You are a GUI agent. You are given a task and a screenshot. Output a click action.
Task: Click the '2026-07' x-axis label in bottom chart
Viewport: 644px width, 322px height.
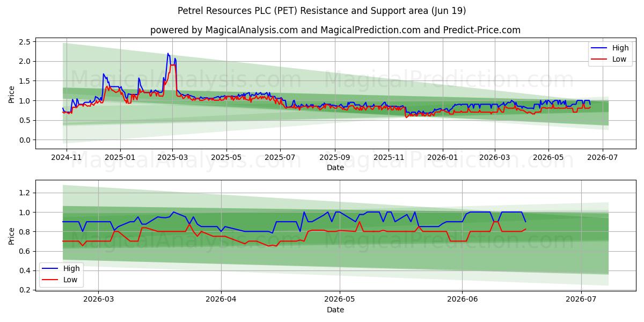tap(582, 299)
